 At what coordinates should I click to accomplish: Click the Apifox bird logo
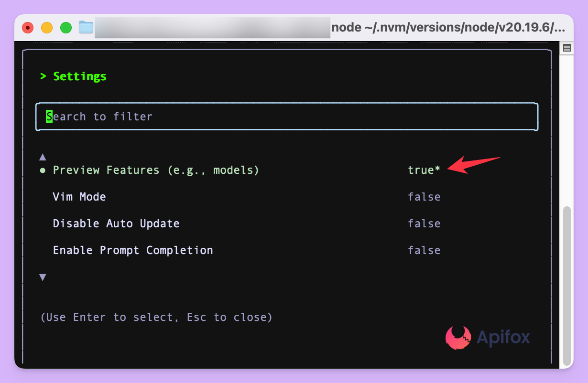click(458, 338)
